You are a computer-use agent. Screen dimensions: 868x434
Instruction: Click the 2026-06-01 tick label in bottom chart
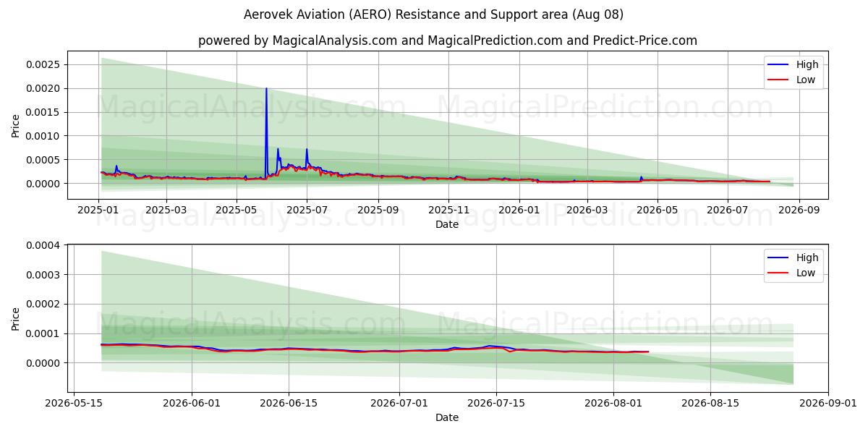(x=192, y=404)
